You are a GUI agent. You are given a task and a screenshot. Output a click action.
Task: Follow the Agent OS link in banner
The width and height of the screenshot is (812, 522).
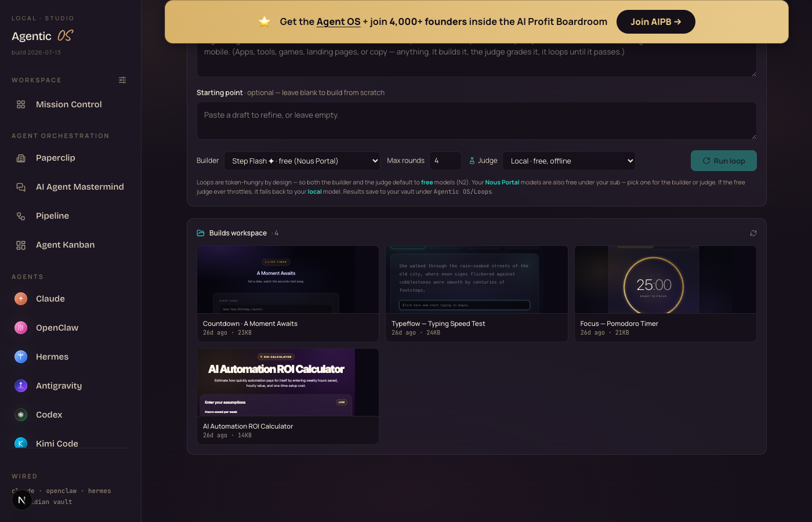339,21
